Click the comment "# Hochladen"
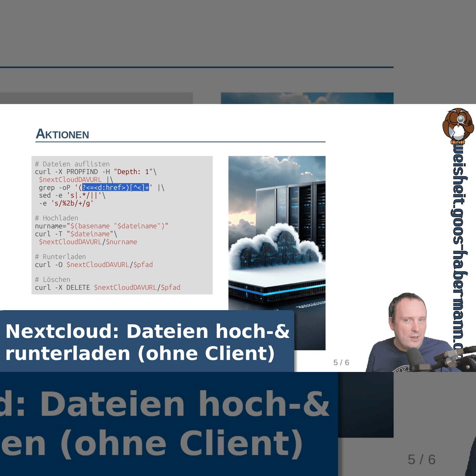Image resolution: width=476 pixels, height=476 pixels. pyautogui.click(x=57, y=218)
